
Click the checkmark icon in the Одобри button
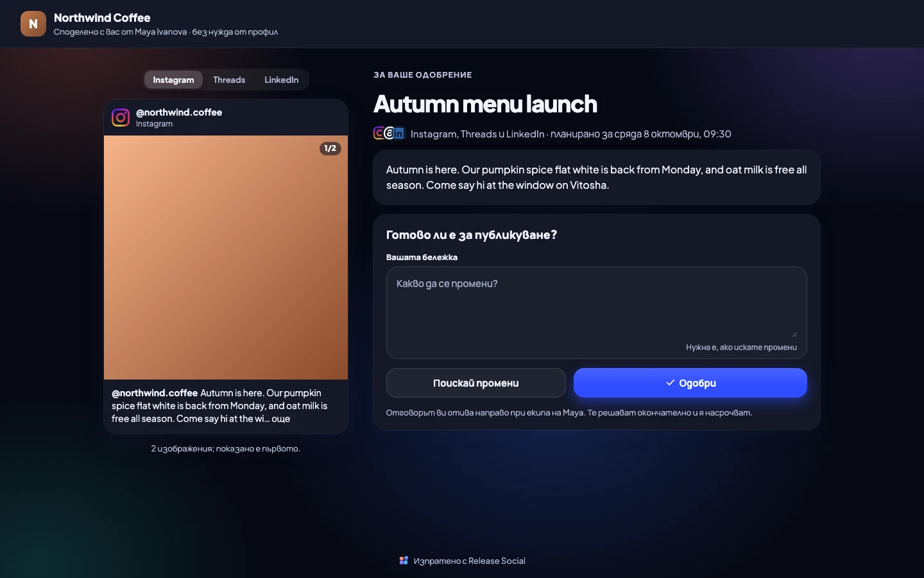pyautogui.click(x=670, y=383)
